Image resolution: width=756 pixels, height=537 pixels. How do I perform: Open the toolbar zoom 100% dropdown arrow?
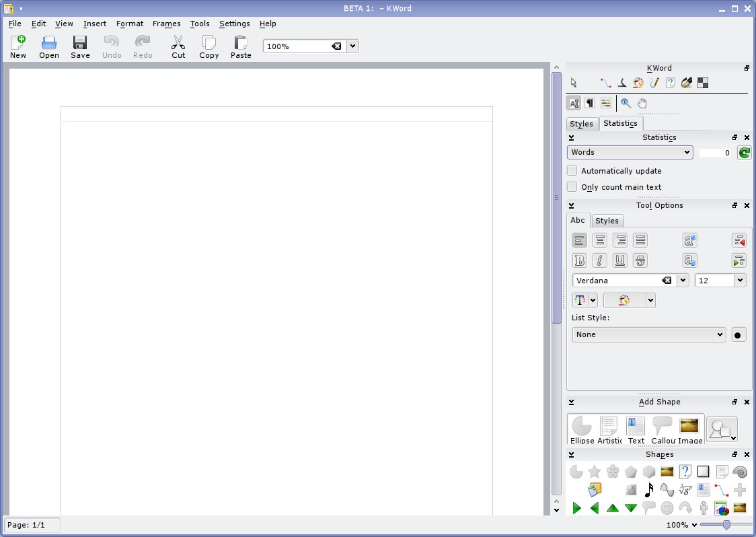(352, 46)
